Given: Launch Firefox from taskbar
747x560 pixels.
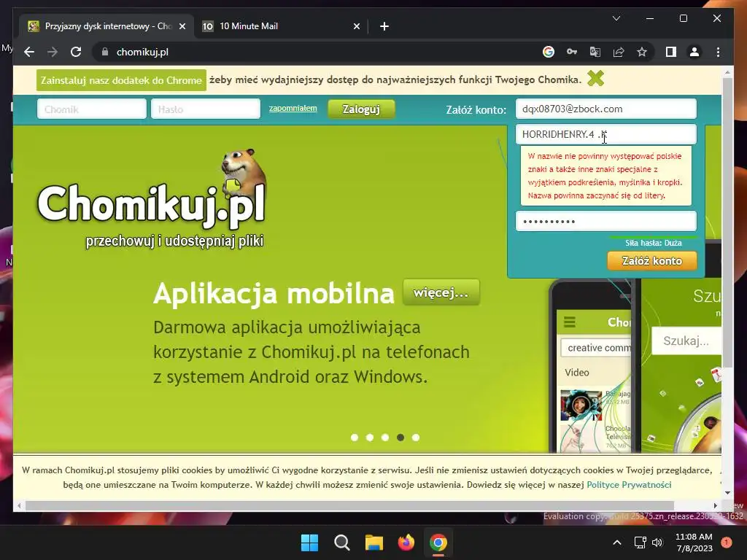Looking at the screenshot, I should point(406,542).
